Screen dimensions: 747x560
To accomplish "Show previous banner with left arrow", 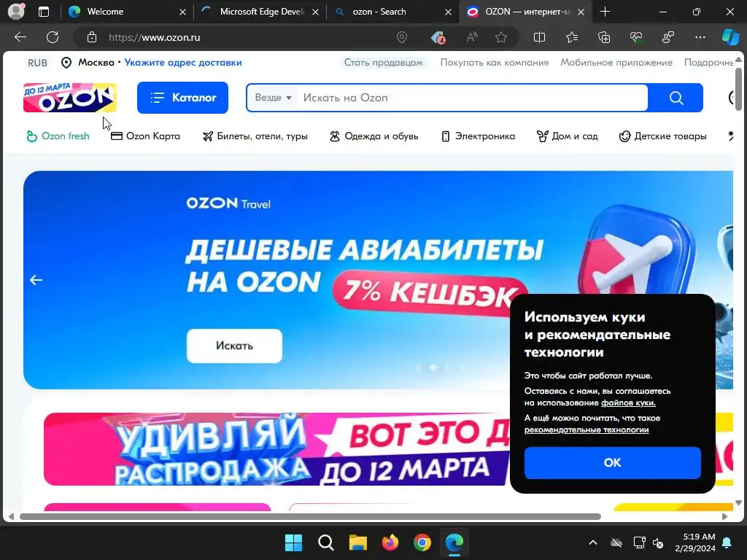I will click(36, 280).
